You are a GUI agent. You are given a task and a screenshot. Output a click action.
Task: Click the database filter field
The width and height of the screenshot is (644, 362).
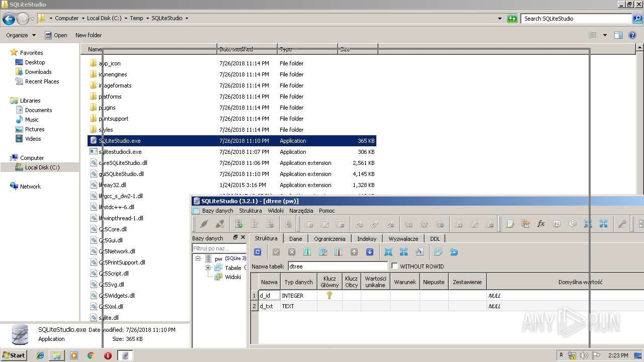point(219,248)
